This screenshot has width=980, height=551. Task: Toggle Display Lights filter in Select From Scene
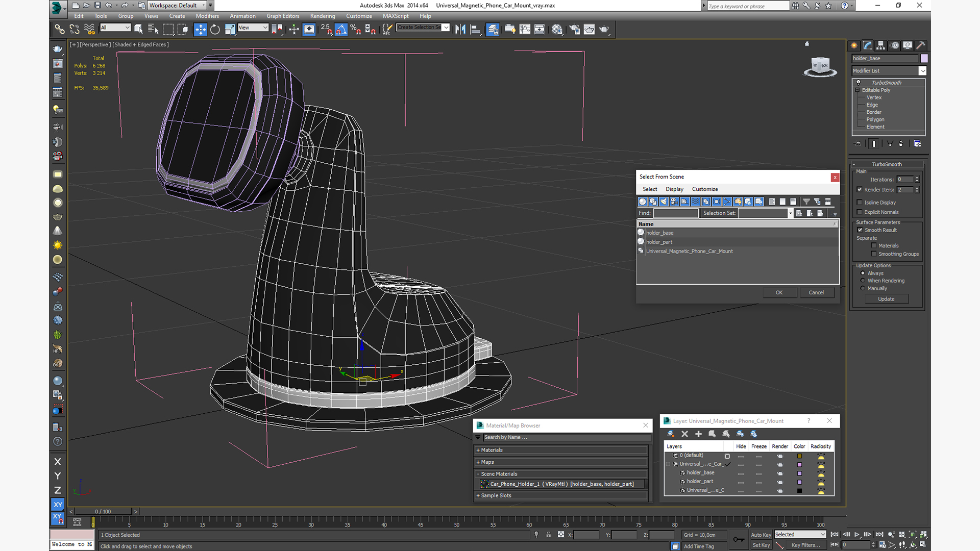(664, 202)
